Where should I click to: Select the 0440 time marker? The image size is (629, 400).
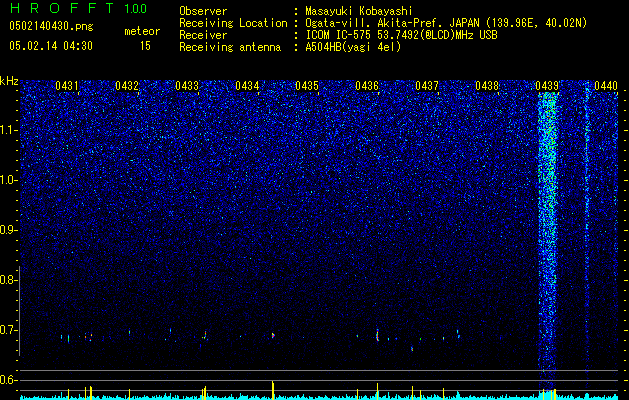click(x=606, y=86)
